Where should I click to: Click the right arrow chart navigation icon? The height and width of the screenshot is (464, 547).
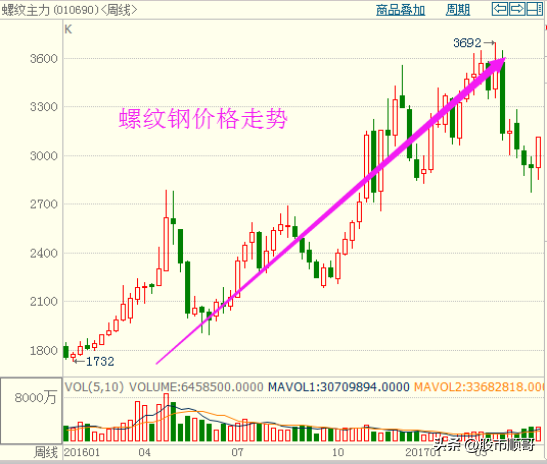(517, 9)
